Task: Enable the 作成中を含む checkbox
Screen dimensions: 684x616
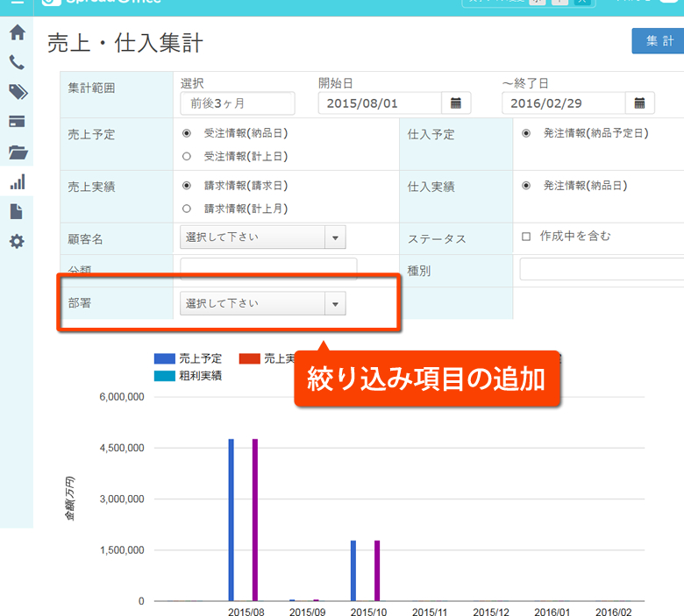Action: (x=526, y=237)
